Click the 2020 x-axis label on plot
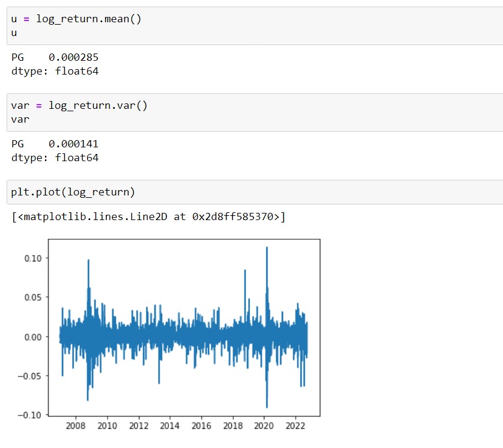 tap(264, 426)
